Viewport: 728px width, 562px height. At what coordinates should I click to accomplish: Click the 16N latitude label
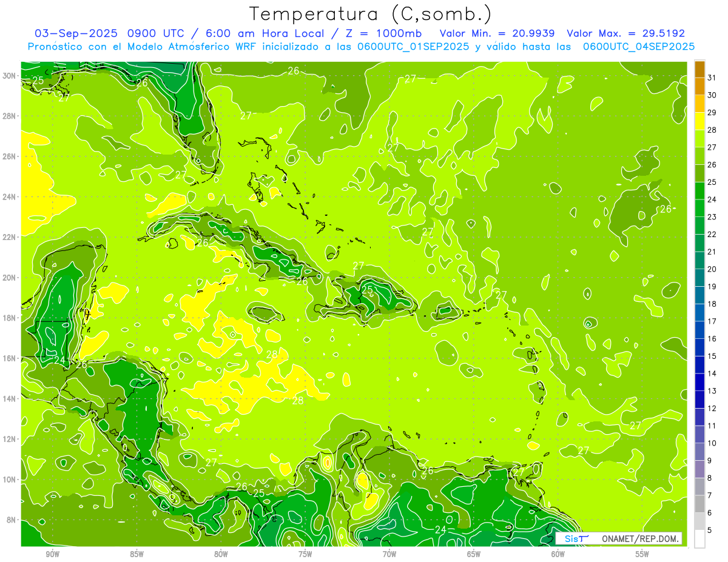10,358
